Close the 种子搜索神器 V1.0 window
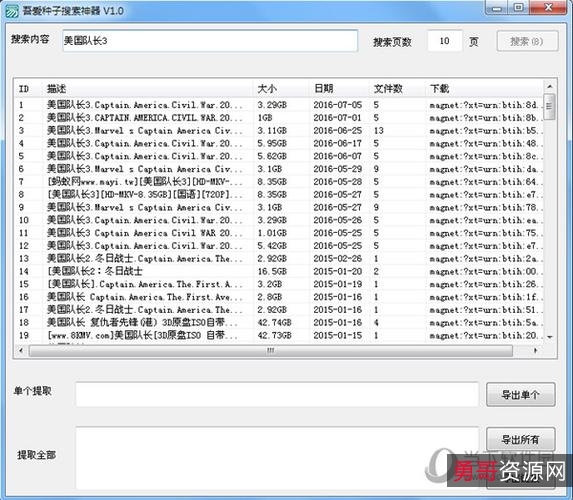Screen dimensions: 573x500 tap(549, 7)
